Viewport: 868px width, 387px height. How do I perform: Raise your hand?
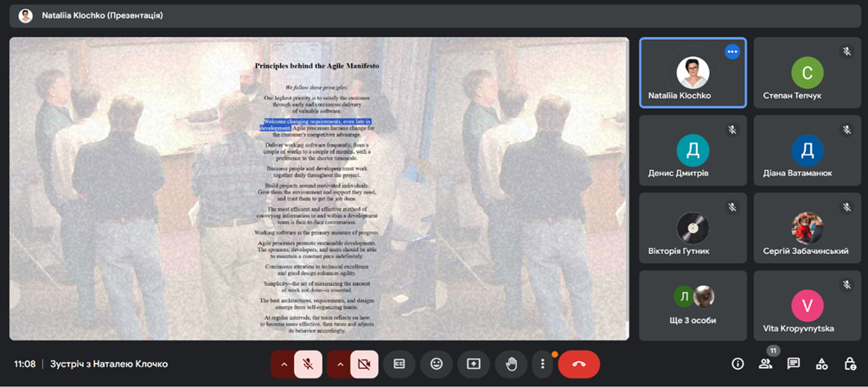click(x=512, y=365)
